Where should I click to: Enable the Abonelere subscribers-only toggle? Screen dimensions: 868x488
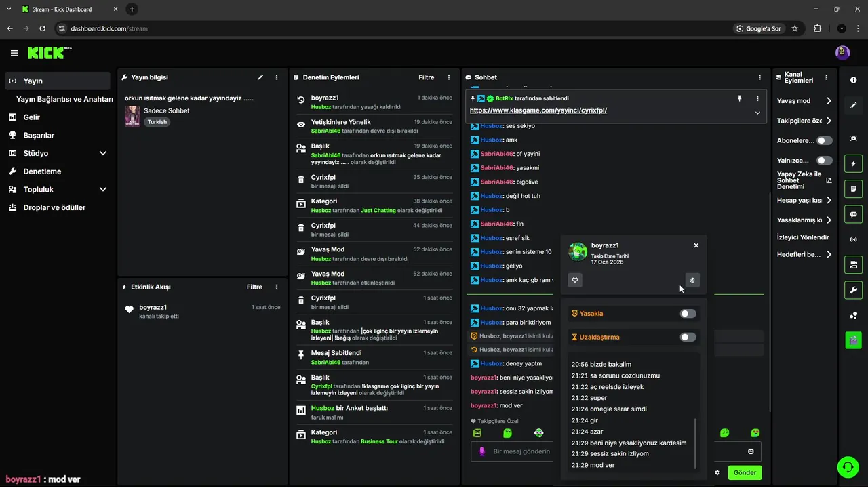[824, 141]
